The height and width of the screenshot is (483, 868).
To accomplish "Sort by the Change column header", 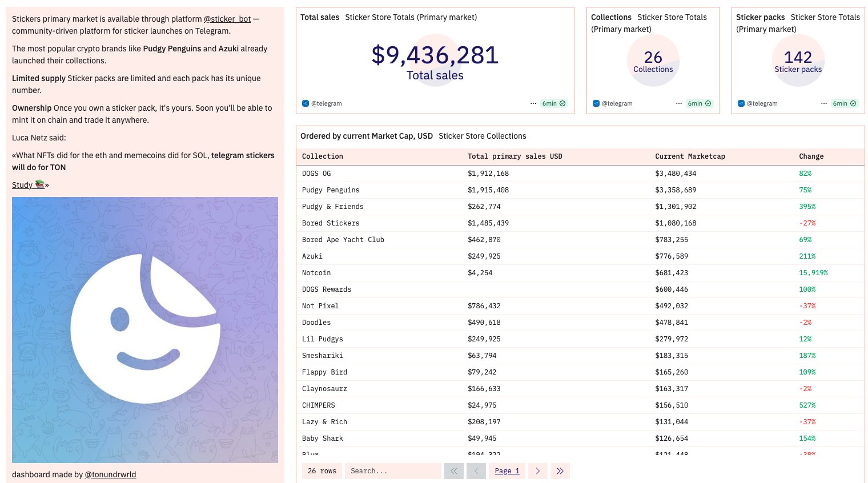I will (x=811, y=156).
